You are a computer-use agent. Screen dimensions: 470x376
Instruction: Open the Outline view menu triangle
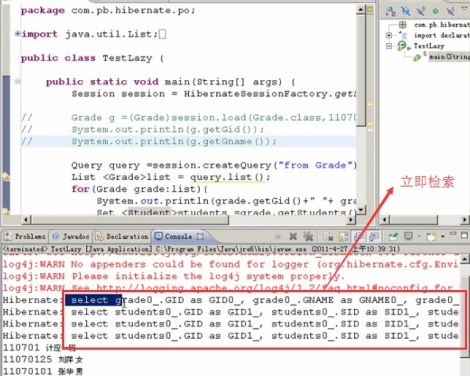[x=464, y=9]
